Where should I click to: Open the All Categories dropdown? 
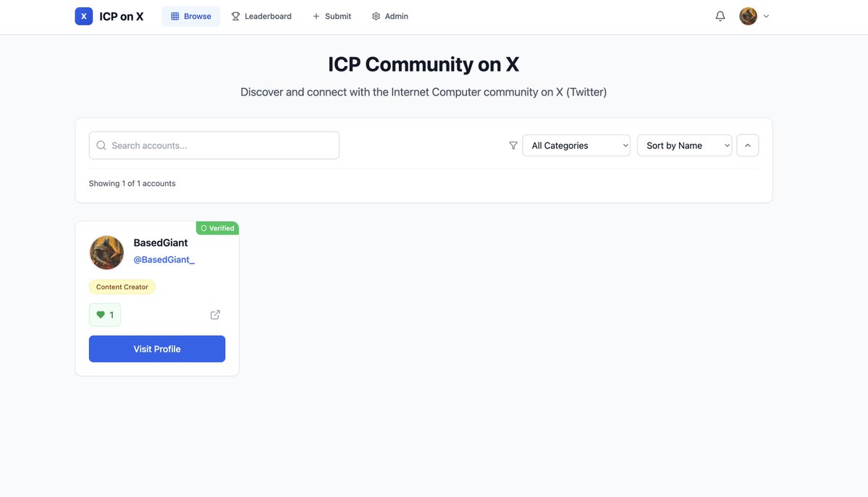pyautogui.click(x=576, y=145)
